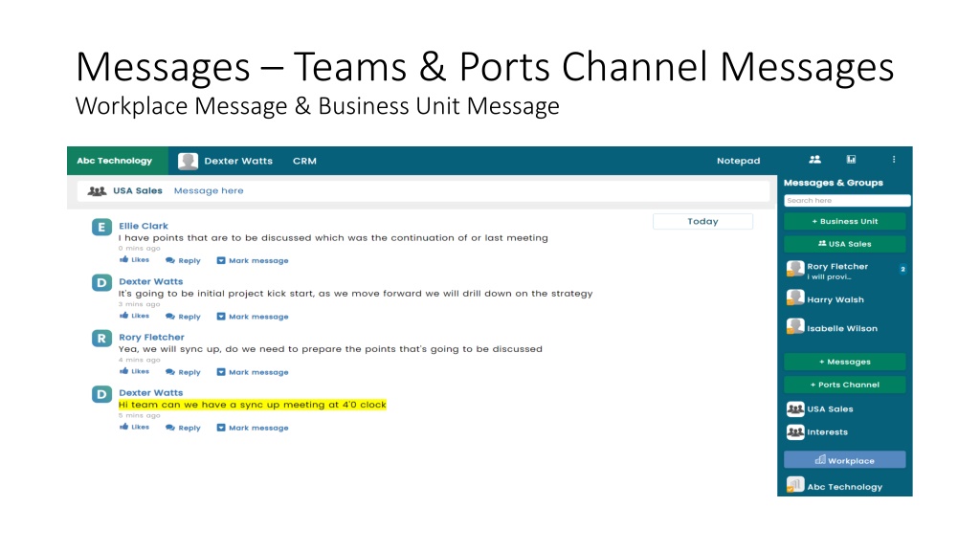This screenshot has height=551, width=980.
Task: Click the Messages & Groups heading
Action: click(x=834, y=183)
